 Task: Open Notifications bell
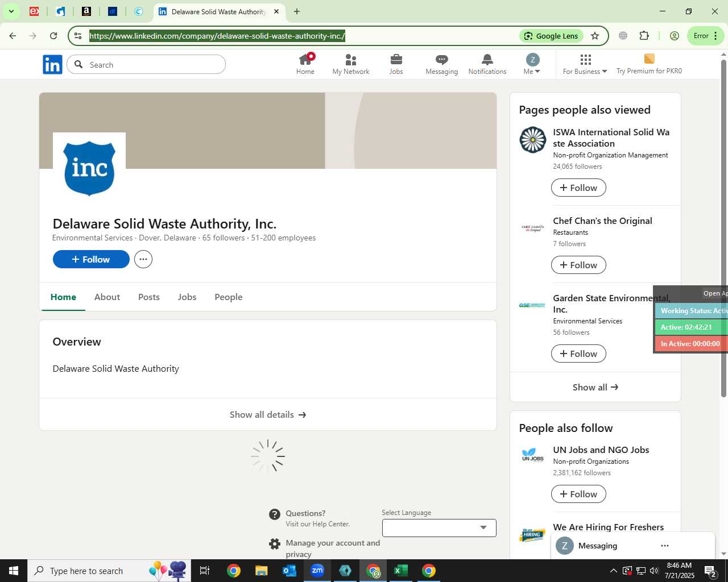(x=487, y=64)
